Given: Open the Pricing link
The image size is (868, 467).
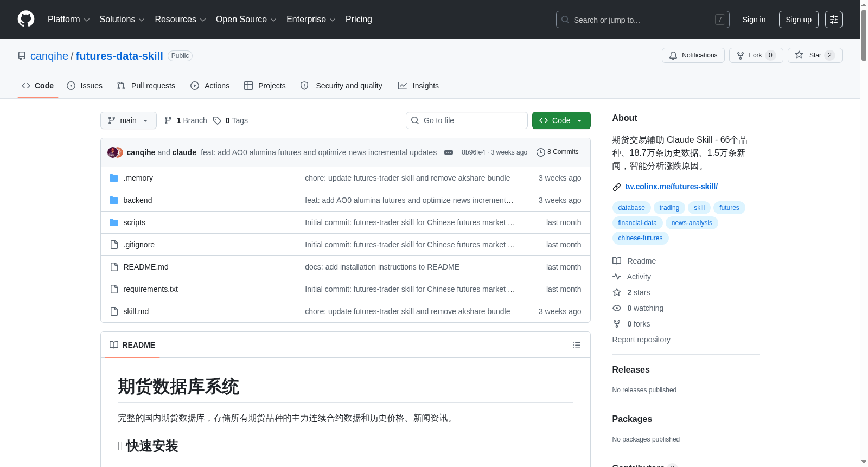Looking at the screenshot, I should 359,20.
